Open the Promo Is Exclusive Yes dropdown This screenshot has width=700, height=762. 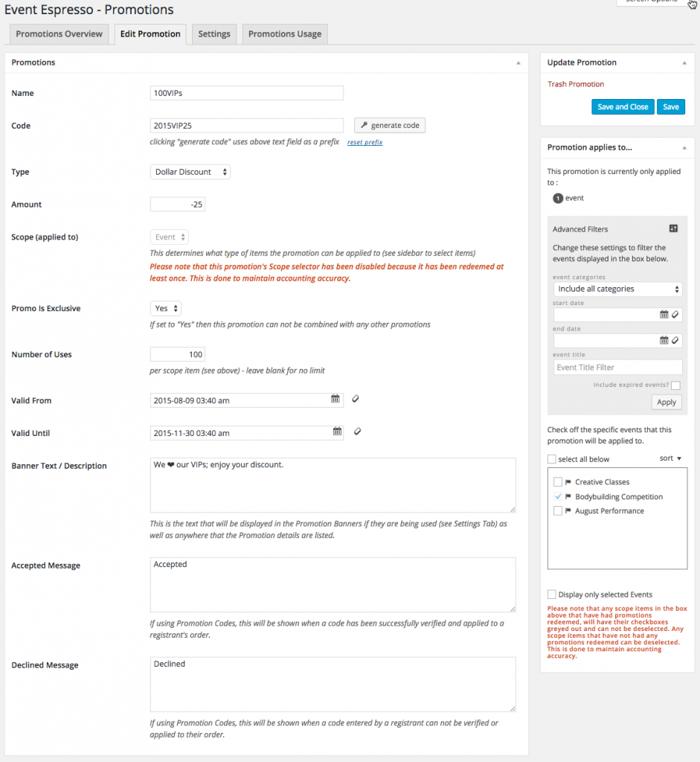click(x=166, y=309)
